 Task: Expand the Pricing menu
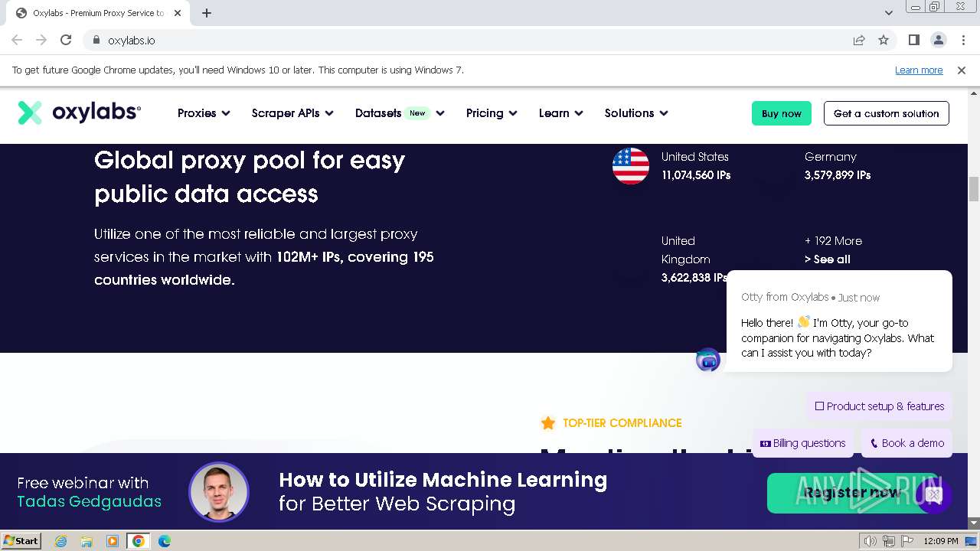click(492, 113)
